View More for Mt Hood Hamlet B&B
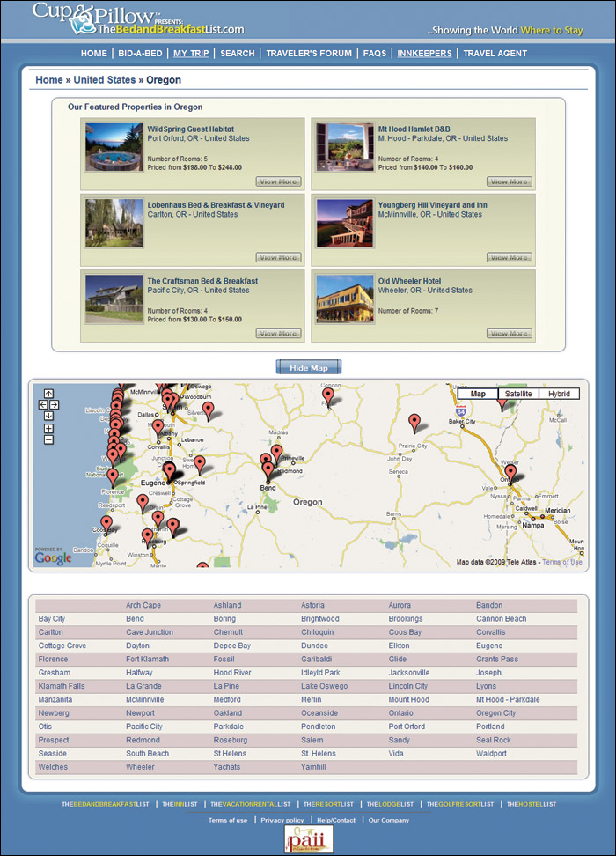 (509, 181)
